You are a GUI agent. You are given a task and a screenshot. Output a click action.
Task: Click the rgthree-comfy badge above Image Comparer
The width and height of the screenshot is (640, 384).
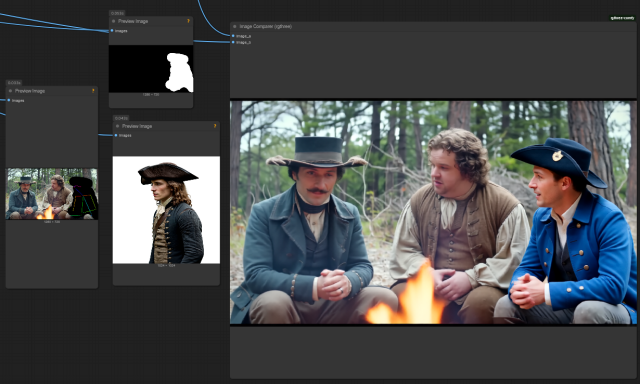coord(622,18)
